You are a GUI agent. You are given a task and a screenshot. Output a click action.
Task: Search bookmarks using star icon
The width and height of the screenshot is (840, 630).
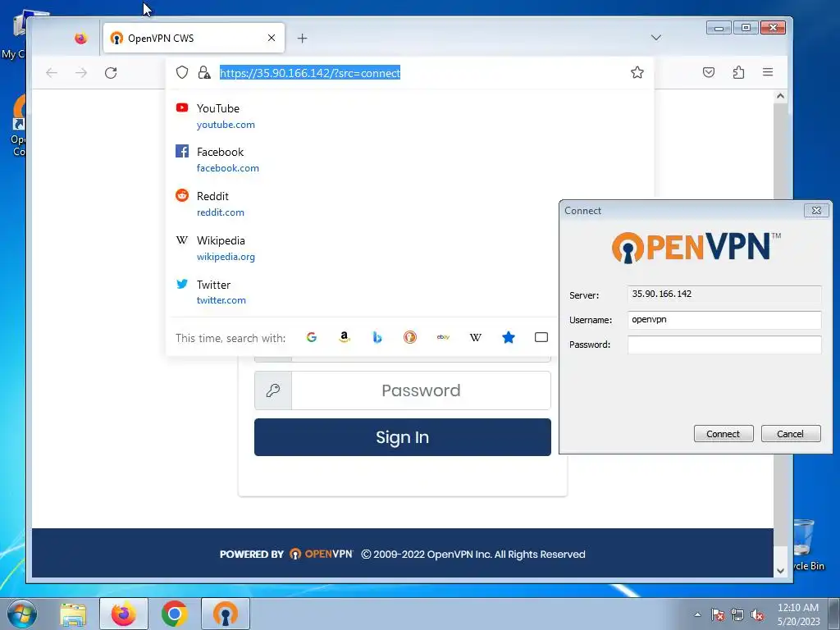click(509, 337)
